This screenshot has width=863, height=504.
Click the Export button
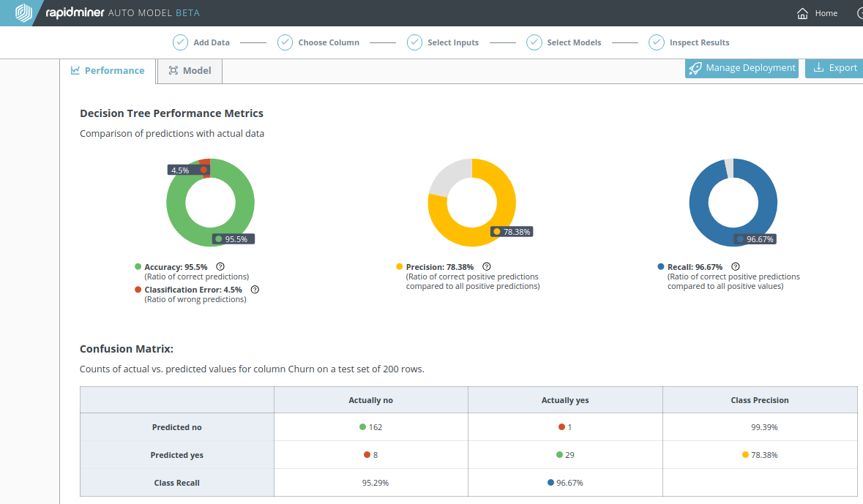(834, 68)
